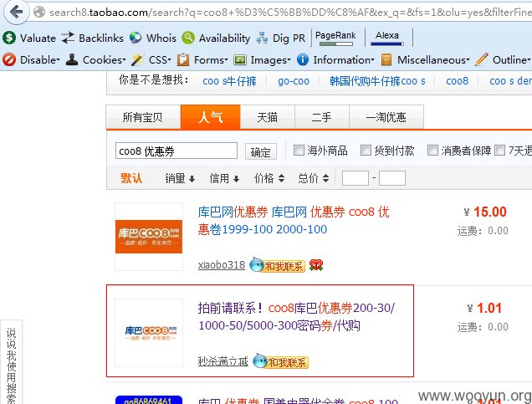Check the 7天退 checkbox
532x404 pixels.
click(499, 150)
